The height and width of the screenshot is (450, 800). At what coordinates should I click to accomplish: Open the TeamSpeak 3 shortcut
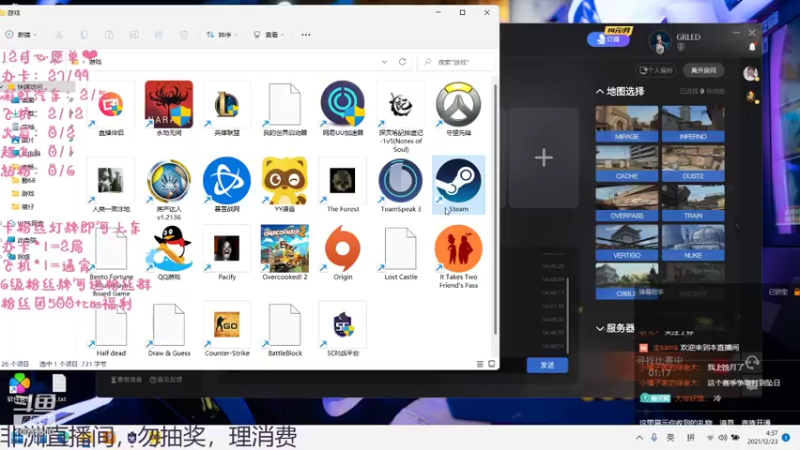pyautogui.click(x=401, y=185)
